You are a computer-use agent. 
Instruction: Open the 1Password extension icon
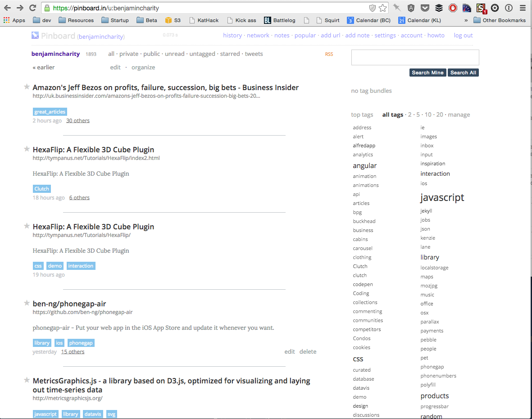[509, 8]
